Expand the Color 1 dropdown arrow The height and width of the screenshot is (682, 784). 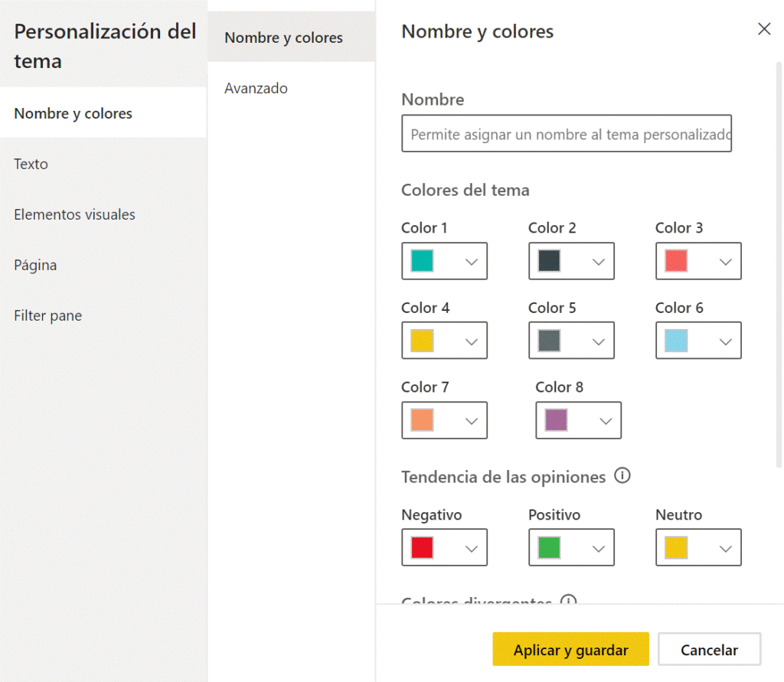pos(472,262)
